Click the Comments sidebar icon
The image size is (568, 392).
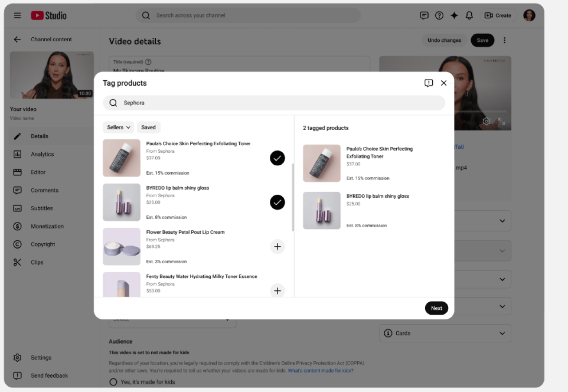[17, 190]
